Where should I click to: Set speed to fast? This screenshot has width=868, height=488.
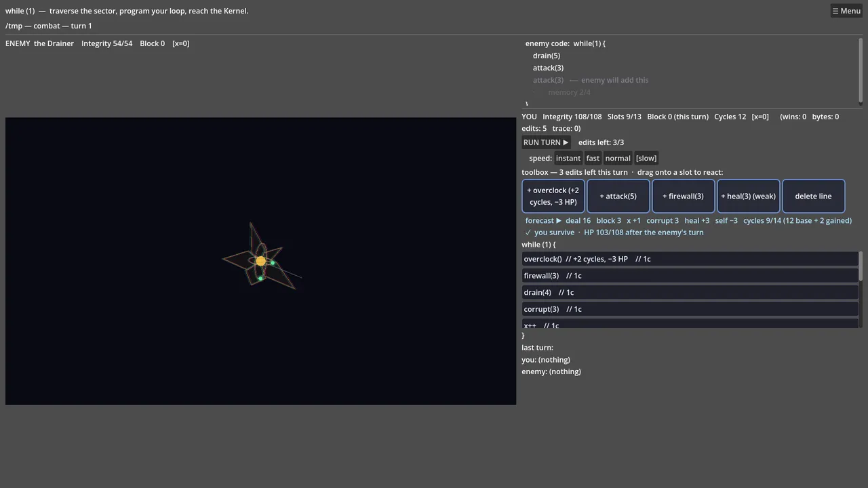click(593, 158)
